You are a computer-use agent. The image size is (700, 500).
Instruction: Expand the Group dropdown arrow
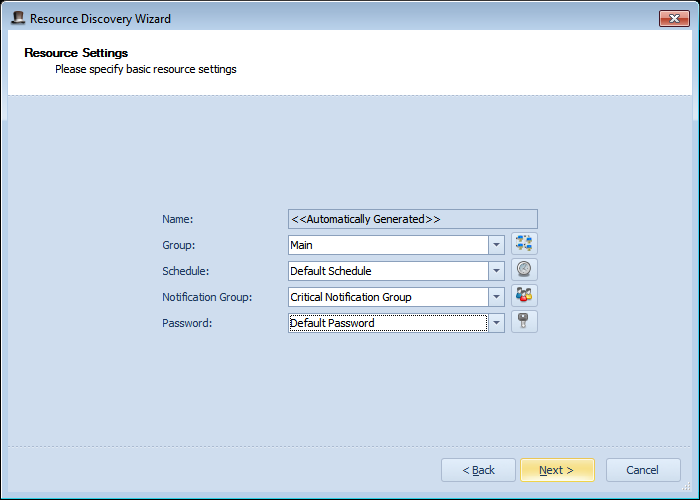click(496, 245)
